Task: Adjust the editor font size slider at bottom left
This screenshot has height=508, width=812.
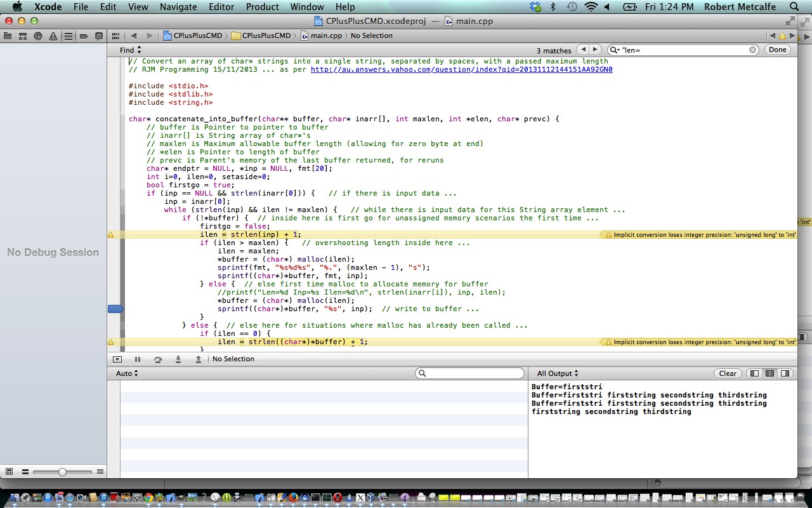Action: 62,472
